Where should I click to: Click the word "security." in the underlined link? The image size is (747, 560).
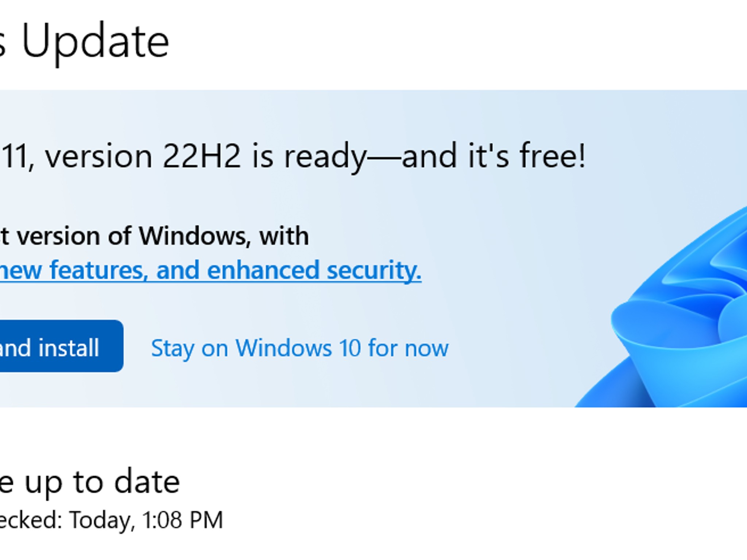[x=374, y=271]
